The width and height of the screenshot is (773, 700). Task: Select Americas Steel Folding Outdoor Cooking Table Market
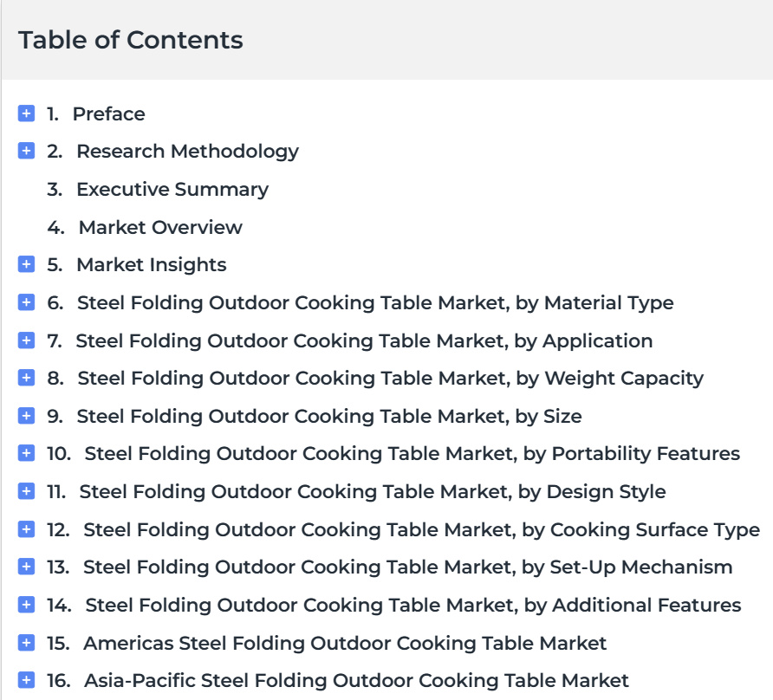pyautogui.click(x=345, y=644)
